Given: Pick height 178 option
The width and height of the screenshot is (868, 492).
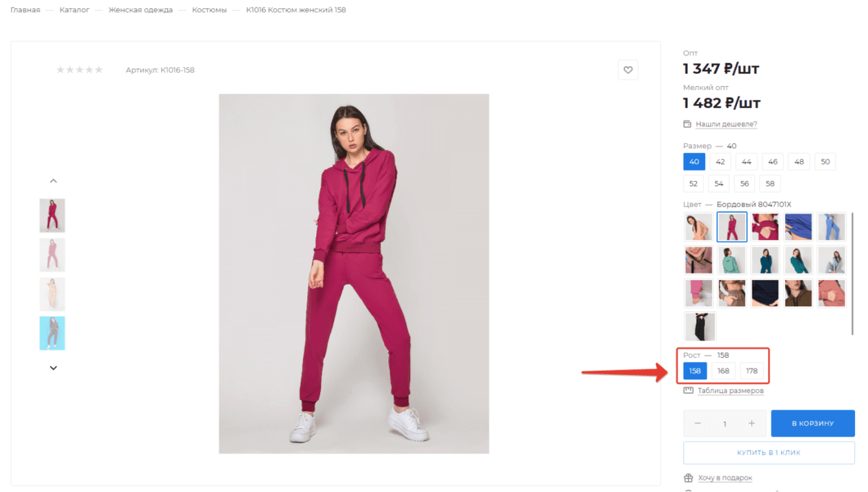Looking at the screenshot, I should 751,371.
